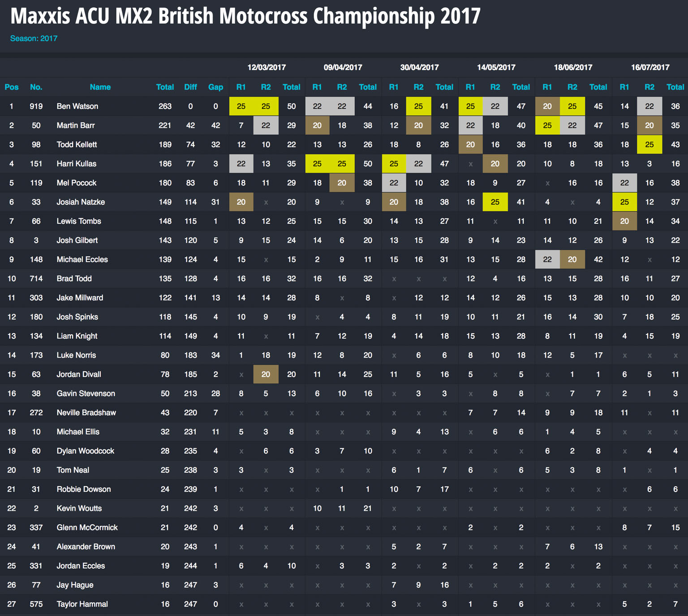Click the Gap column header

click(215, 87)
